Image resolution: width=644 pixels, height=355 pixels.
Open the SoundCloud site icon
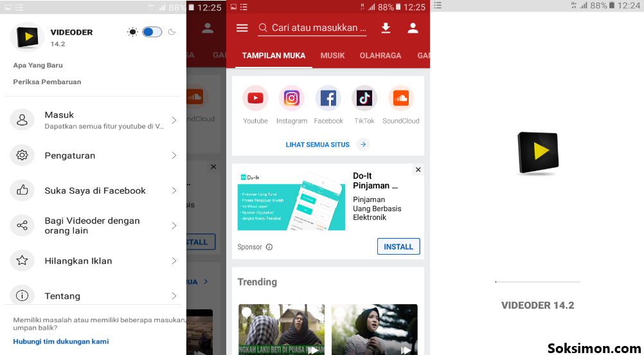[401, 98]
